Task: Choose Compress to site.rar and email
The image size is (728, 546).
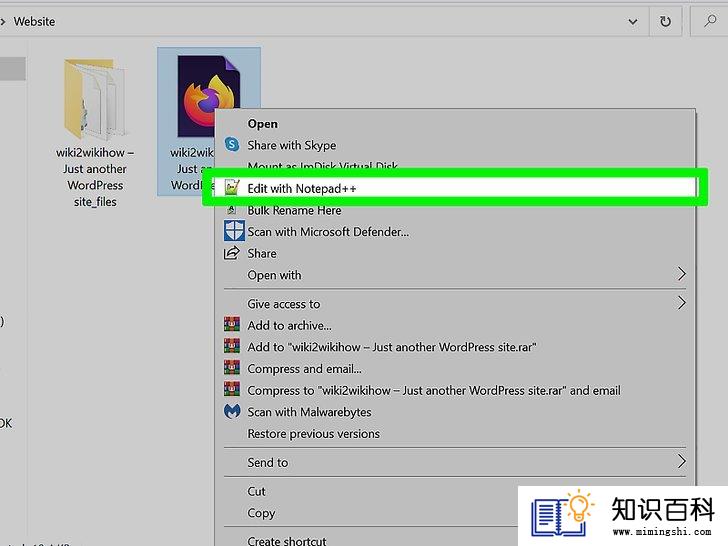Action: click(455, 390)
